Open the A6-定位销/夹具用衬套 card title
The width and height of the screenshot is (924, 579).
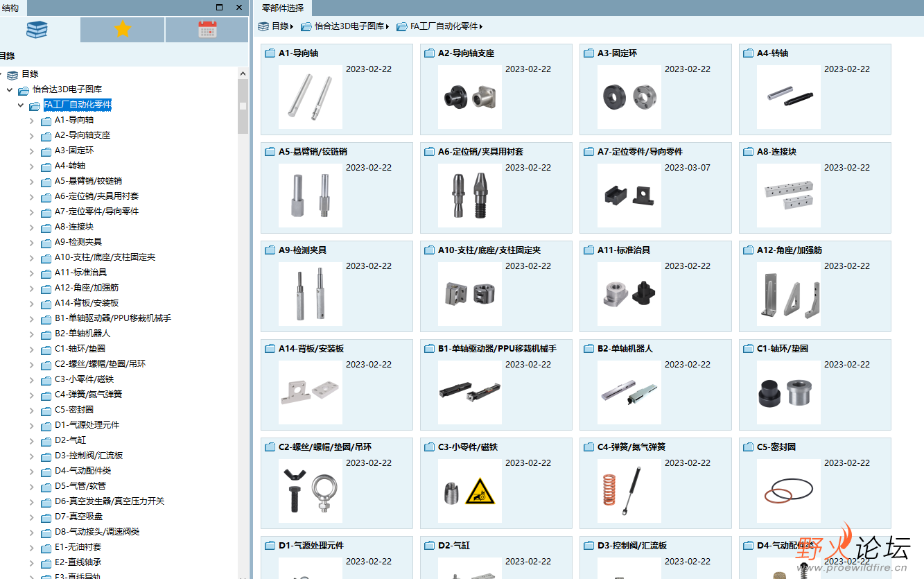pos(481,152)
